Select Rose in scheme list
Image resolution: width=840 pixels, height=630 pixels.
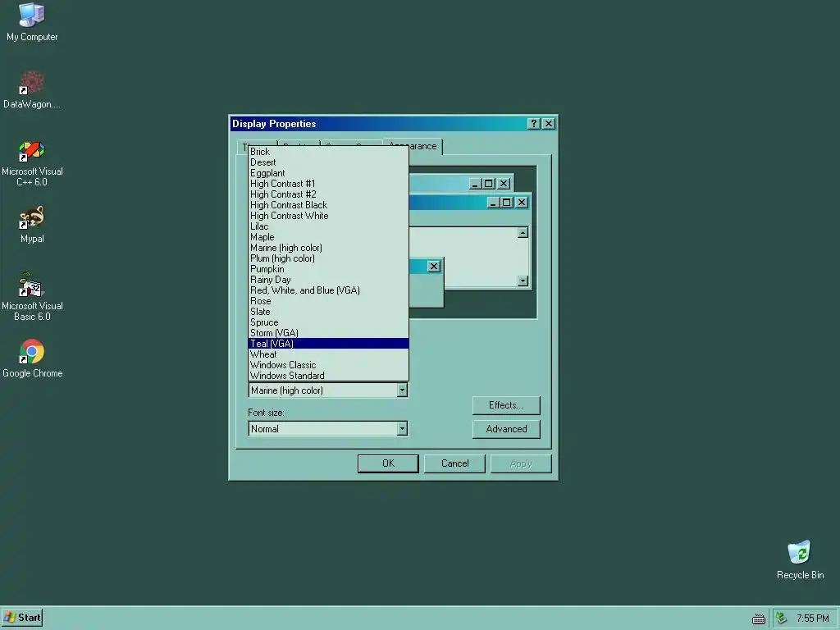point(328,301)
